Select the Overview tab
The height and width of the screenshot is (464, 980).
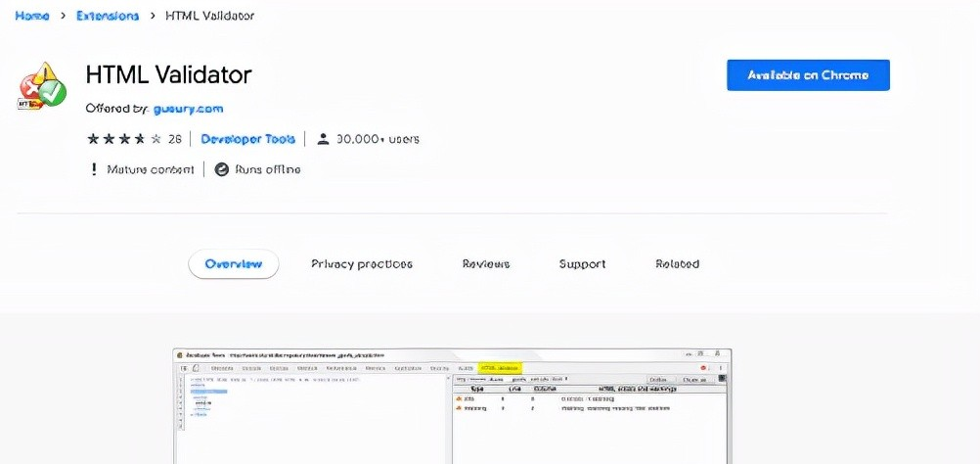point(233,264)
